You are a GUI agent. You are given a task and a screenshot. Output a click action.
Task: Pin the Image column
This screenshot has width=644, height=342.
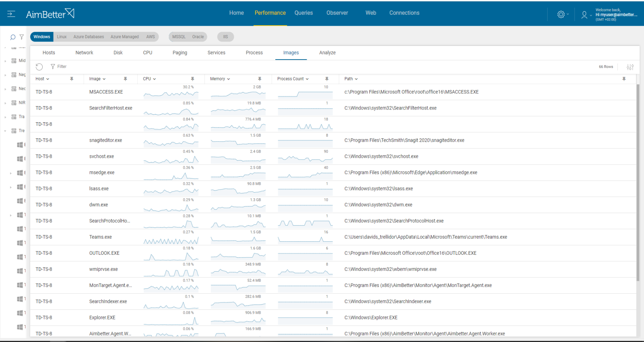point(125,79)
